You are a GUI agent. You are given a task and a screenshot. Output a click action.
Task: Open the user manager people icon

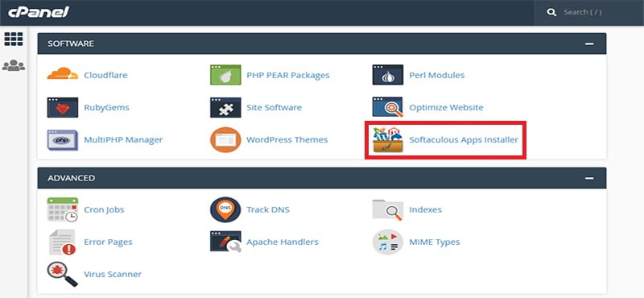tap(14, 65)
